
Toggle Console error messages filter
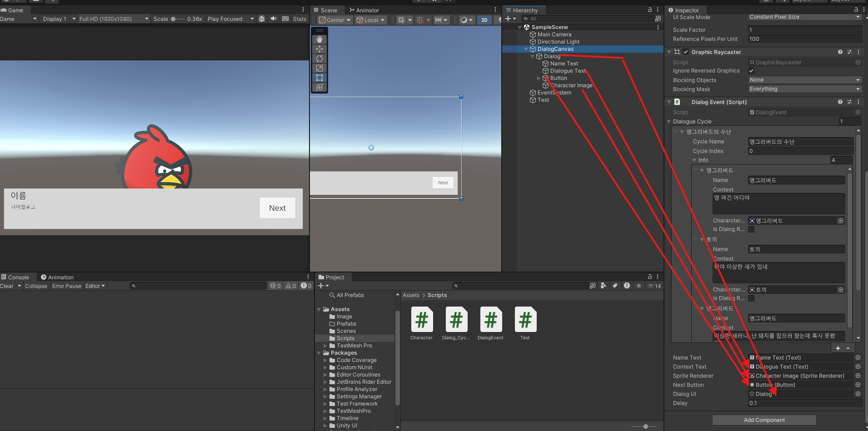click(x=306, y=286)
